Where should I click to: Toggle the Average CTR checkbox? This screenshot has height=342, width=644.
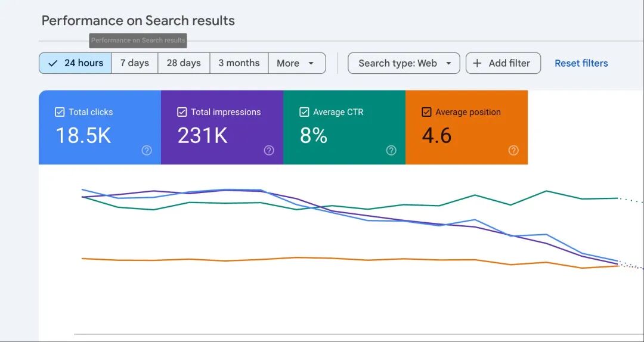click(x=304, y=112)
